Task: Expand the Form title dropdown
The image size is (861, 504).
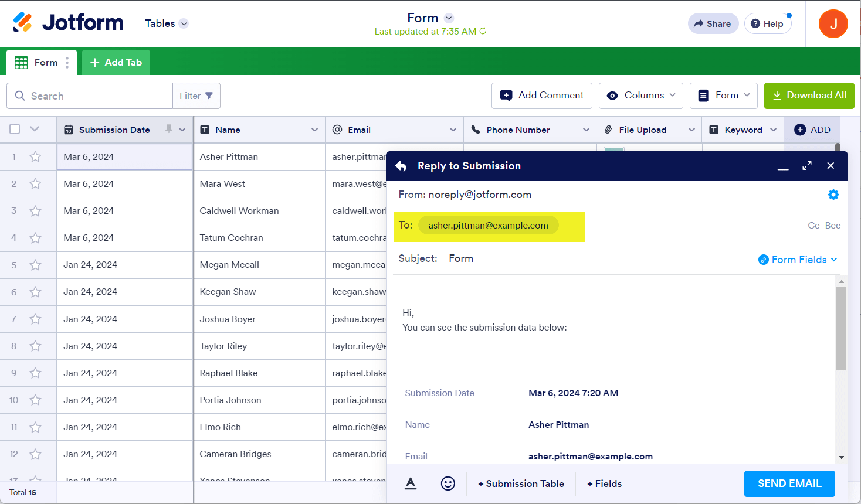Action: point(449,18)
